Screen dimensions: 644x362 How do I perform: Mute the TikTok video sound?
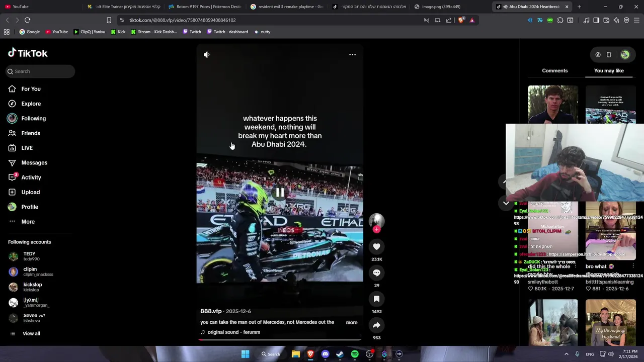click(207, 54)
